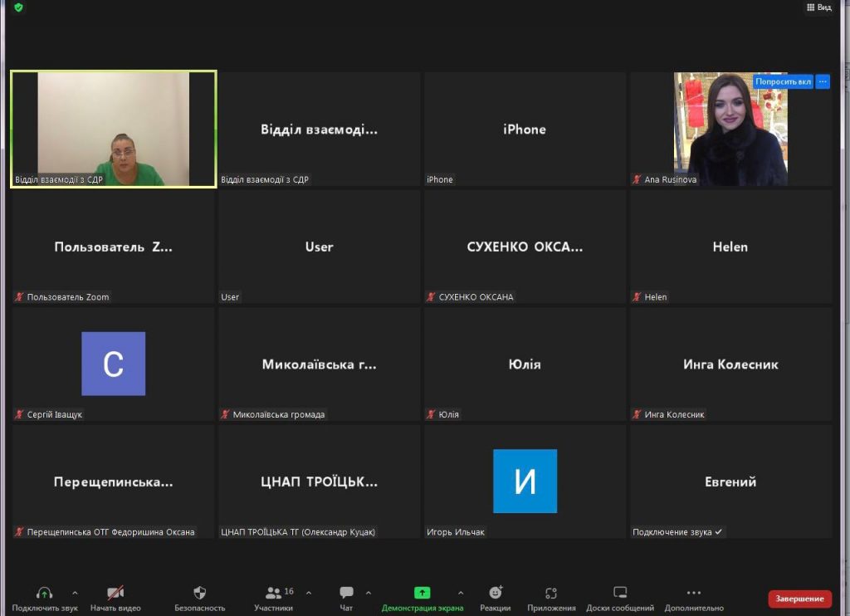Image resolution: width=850 pixels, height=616 pixels.
Task: Expand audio options arrow beside Подключить звук
Action: [x=75, y=593]
